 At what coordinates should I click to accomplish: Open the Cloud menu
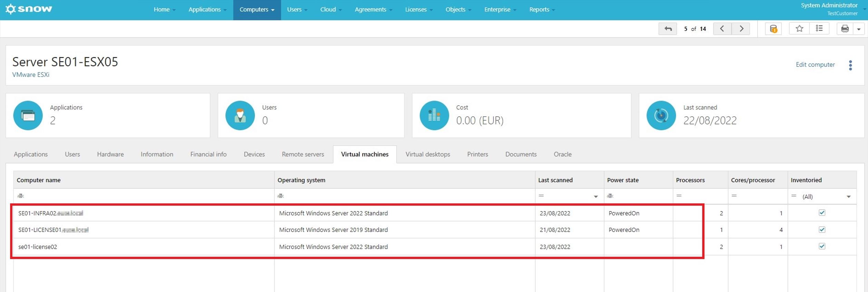331,10
